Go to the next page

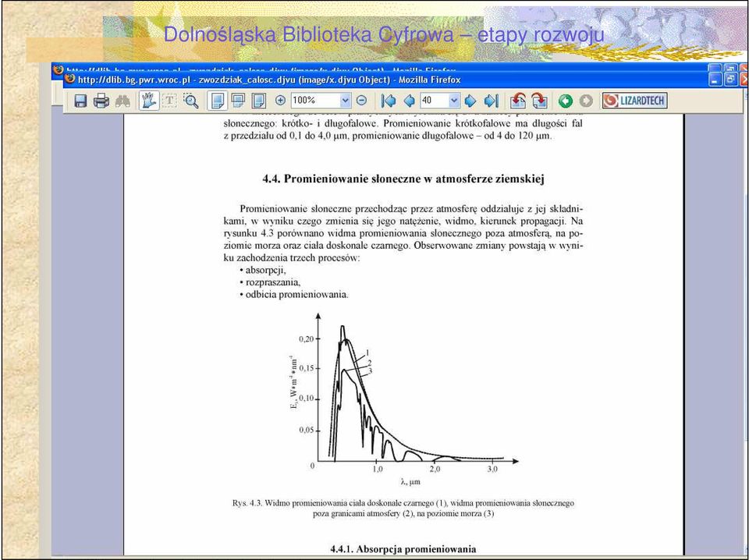[x=471, y=101]
